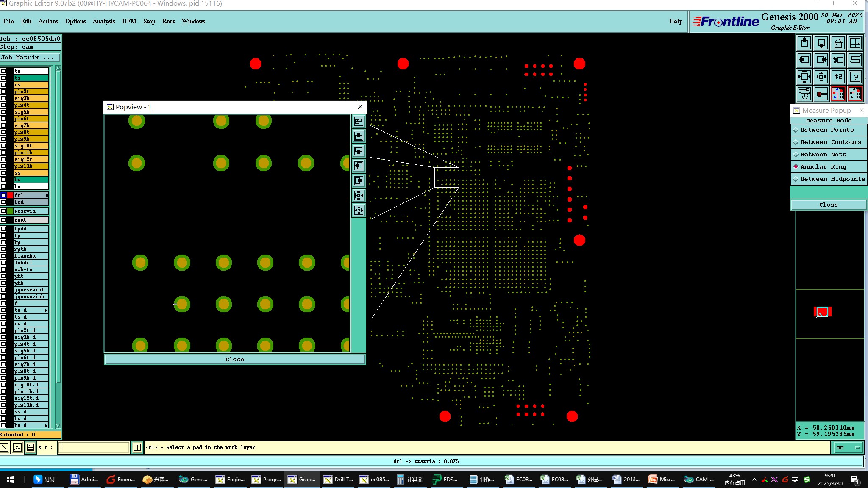This screenshot has width=868, height=488.
Task: Open the DFM menu
Action: coord(129,21)
